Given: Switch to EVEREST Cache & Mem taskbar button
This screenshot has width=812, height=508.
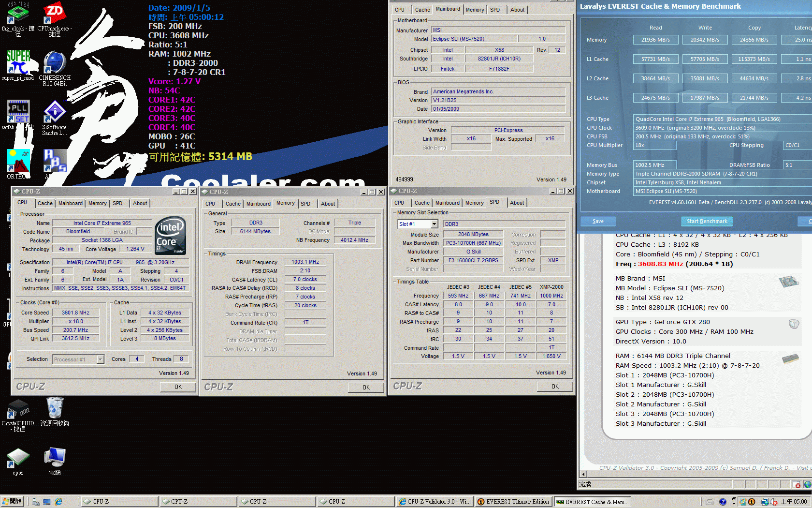Looking at the screenshot, I should point(592,502).
